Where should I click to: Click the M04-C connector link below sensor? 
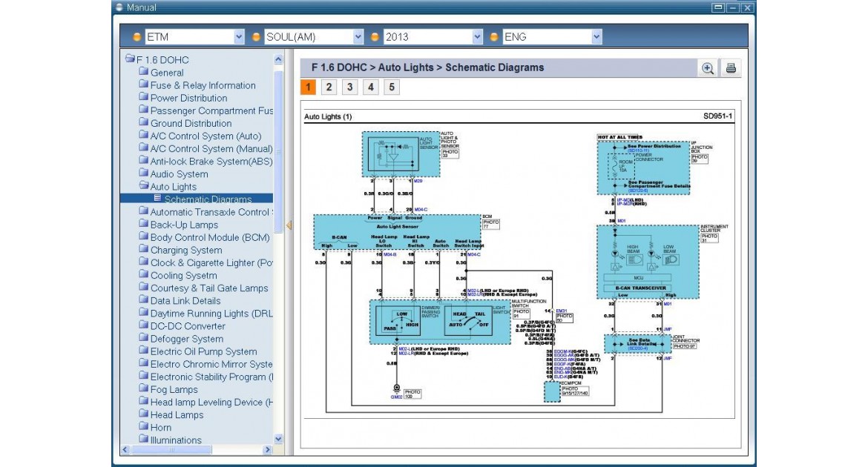click(421, 210)
